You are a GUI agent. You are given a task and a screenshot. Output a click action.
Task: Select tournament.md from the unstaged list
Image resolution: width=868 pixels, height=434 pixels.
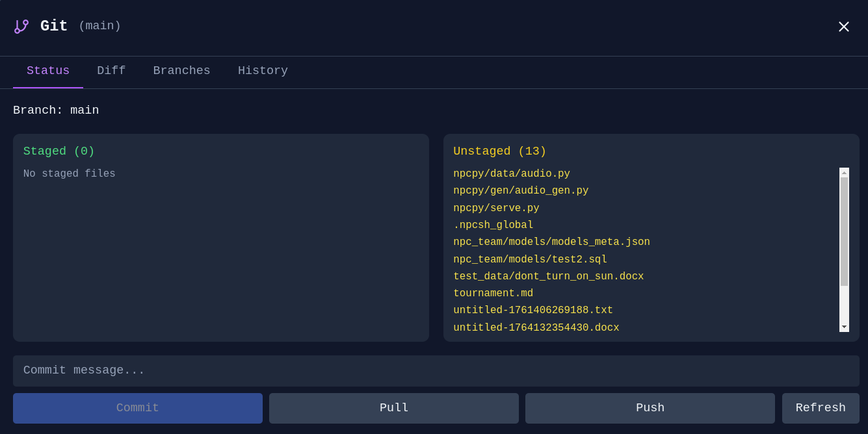point(493,292)
